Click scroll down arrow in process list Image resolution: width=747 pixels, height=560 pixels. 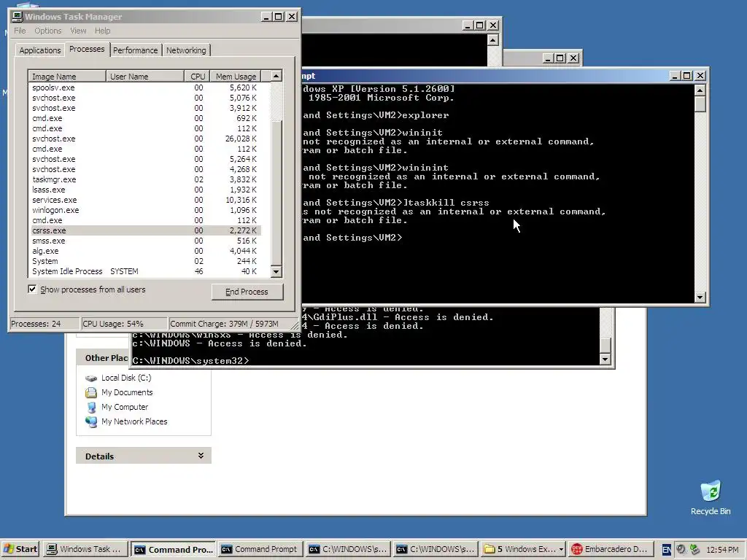(x=276, y=272)
